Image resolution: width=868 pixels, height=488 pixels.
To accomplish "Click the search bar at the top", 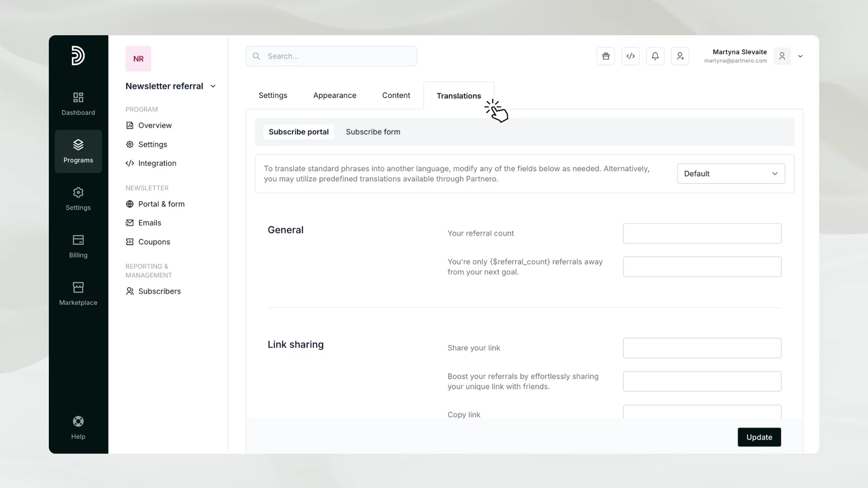I will (331, 56).
